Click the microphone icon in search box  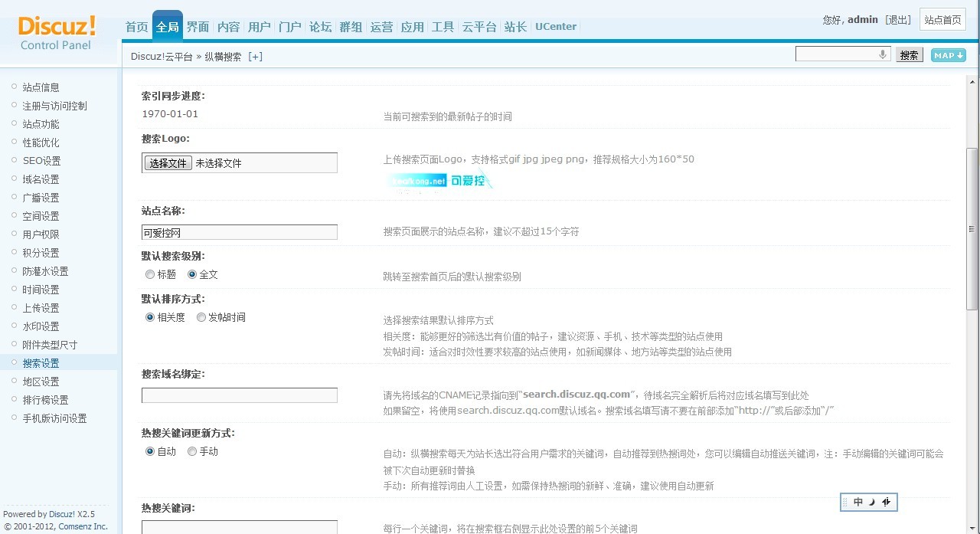pos(883,54)
